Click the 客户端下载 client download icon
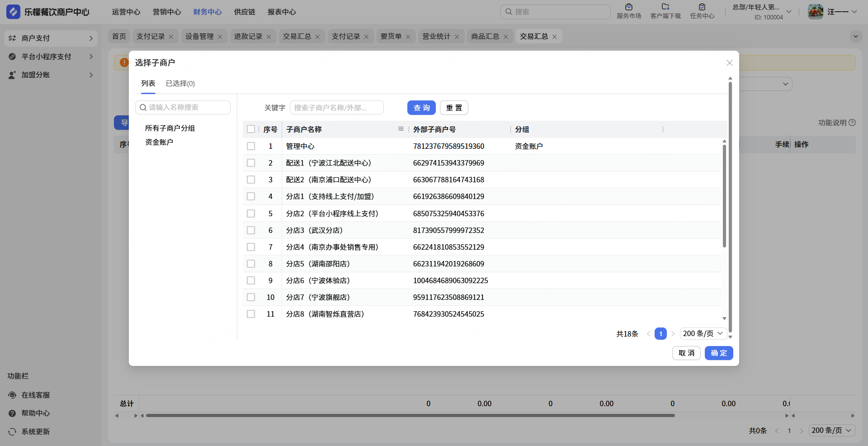 665,7
